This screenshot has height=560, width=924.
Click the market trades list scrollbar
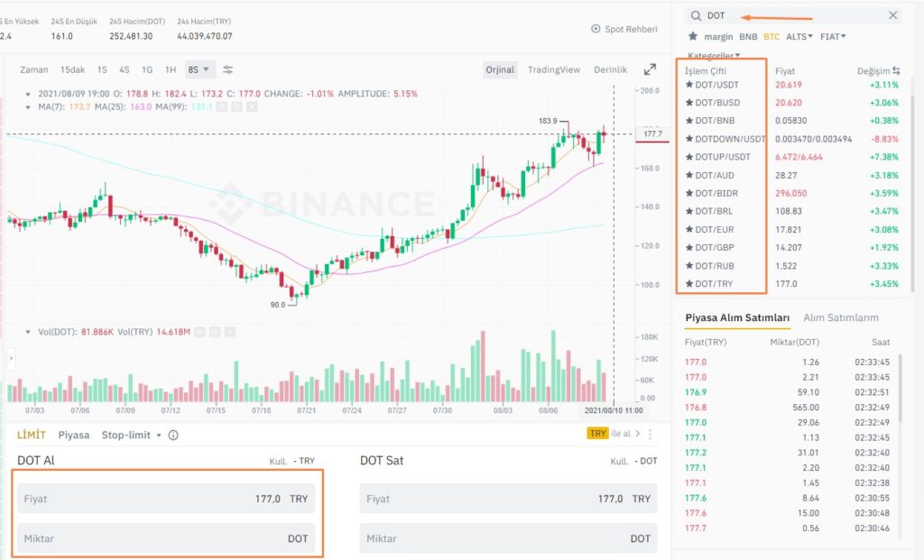(901, 388)
